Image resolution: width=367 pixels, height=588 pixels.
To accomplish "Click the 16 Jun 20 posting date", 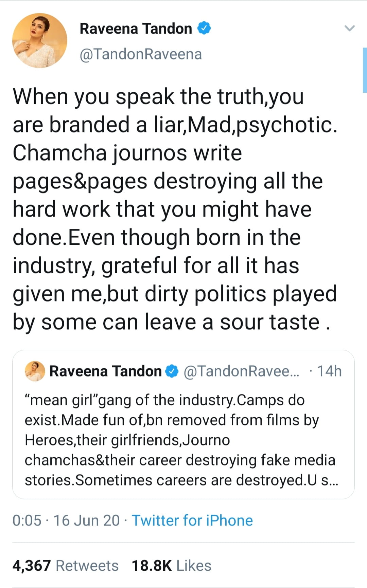I will tap(87, 520).
